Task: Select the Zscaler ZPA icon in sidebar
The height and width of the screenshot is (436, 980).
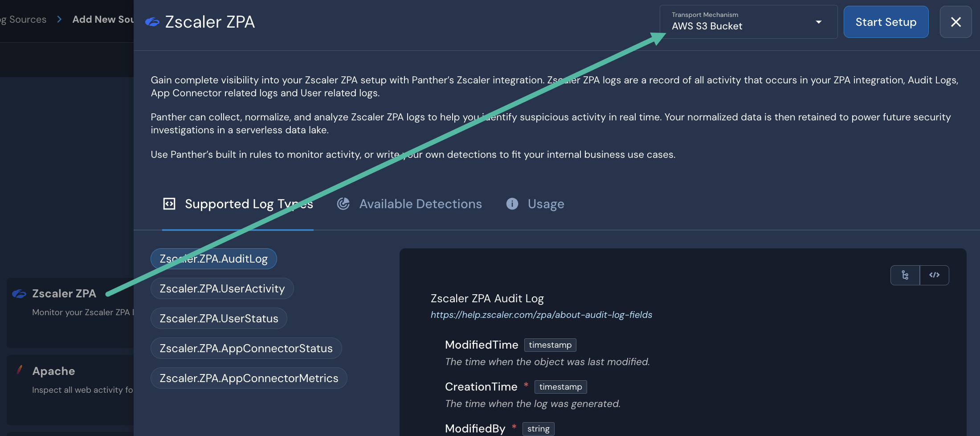Action: [x=19, y=293]
